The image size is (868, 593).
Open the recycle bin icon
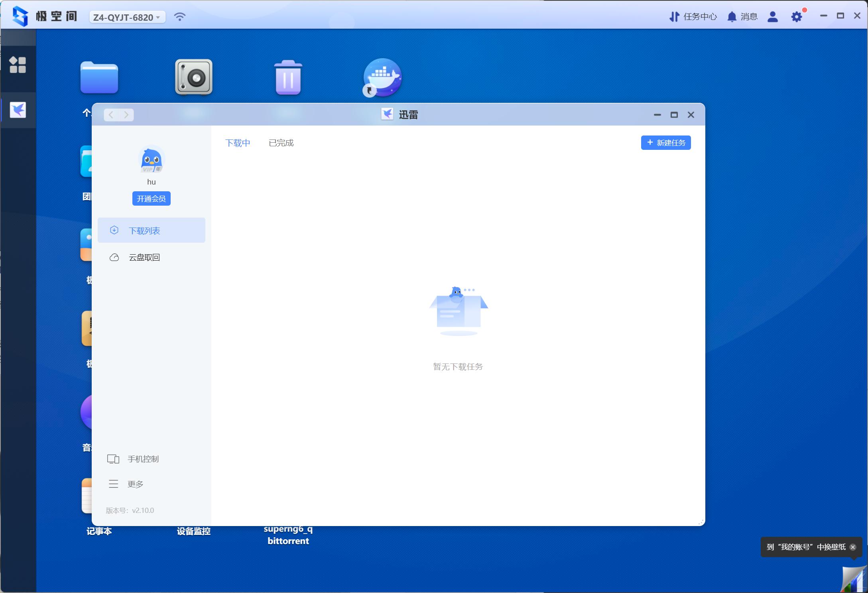coord(288,77)
